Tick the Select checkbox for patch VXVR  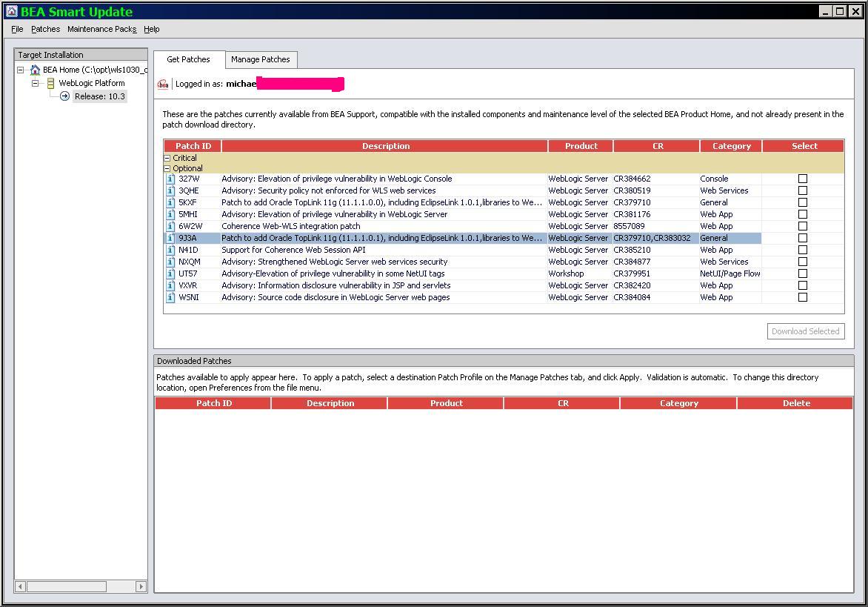coord(803,286)
